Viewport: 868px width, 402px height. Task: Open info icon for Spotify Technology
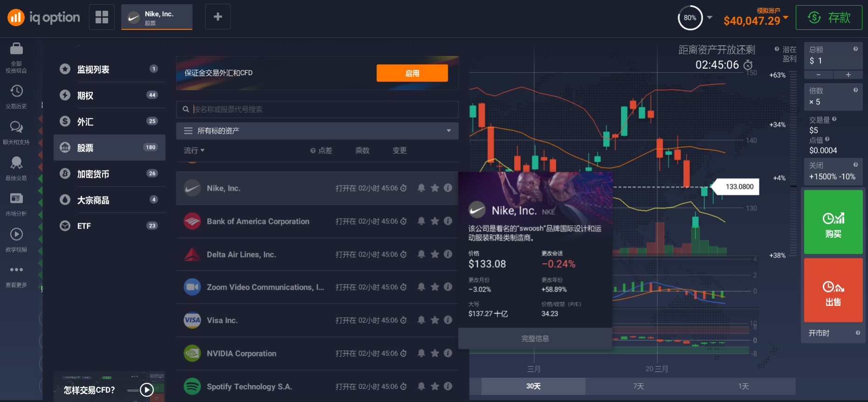coord(448,386)
